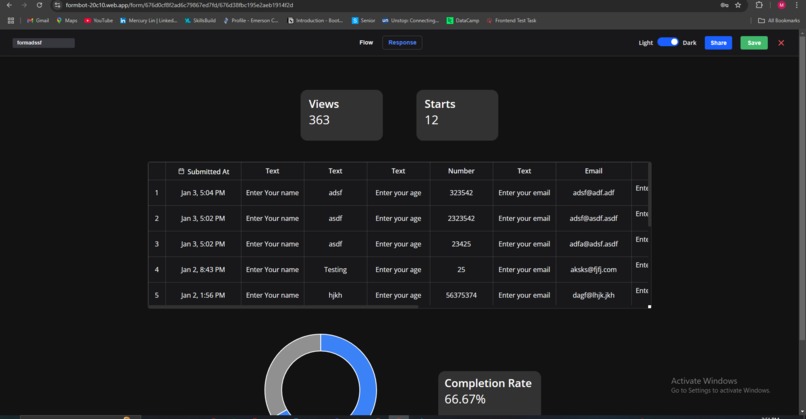Reload the page with the refresh icon
This screenshot has height=419, width=806.
[39, 5]
